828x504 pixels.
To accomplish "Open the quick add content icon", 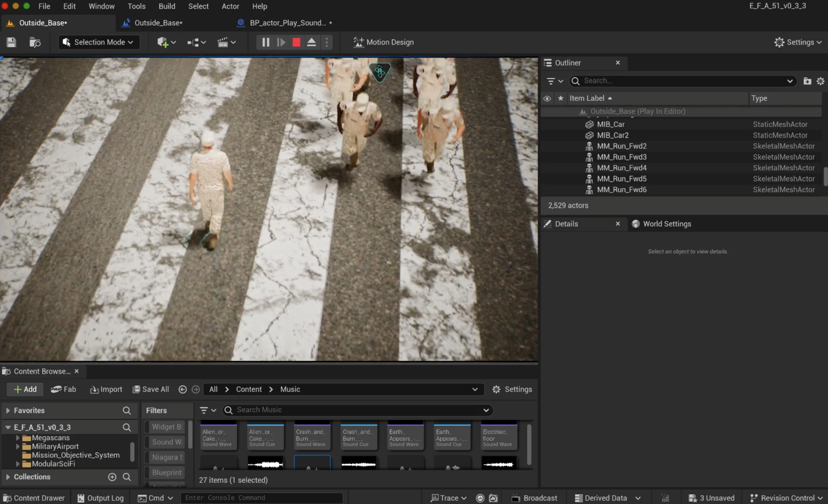I will click(166, 42).
